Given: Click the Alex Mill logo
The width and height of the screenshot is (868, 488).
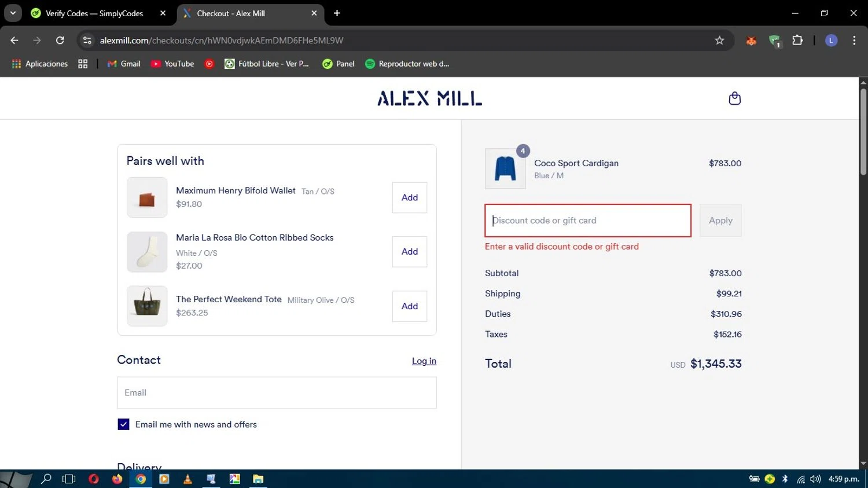Looking at the screenshot, I should pos(429,98).
